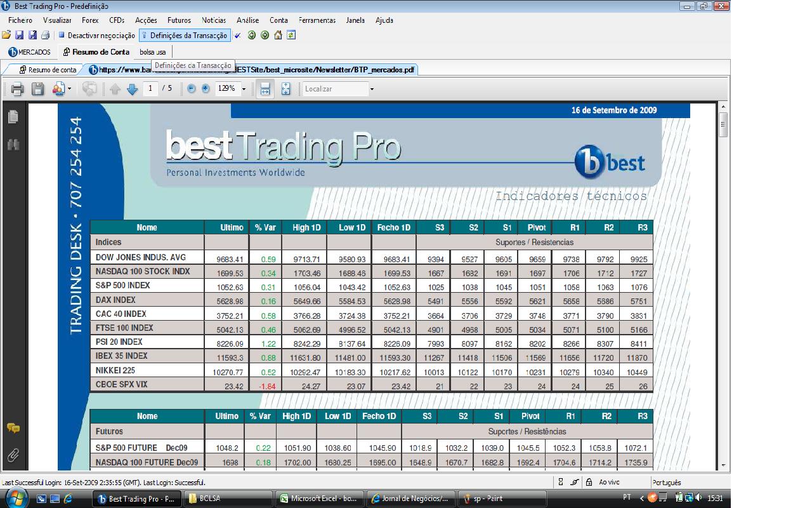The height and width of the screenshot is (508, 812).
Task: Click the home icon in main toolbar
Action: [x=278, y=36]
